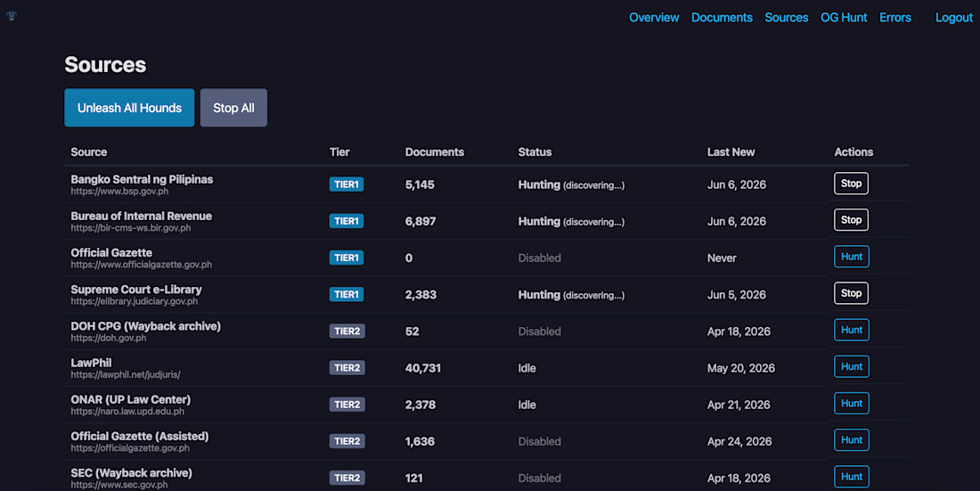Click the https://doh.gov.ph URL

[108, 339]
